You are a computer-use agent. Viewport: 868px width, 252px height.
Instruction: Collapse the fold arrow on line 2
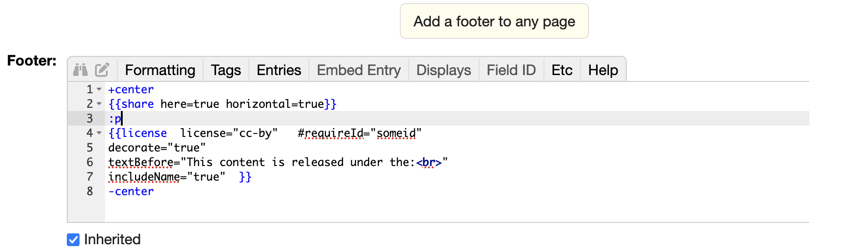[99, 104]
